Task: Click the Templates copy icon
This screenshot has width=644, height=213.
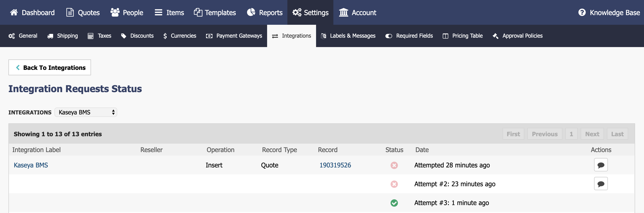Action: [x=198, y=12]
